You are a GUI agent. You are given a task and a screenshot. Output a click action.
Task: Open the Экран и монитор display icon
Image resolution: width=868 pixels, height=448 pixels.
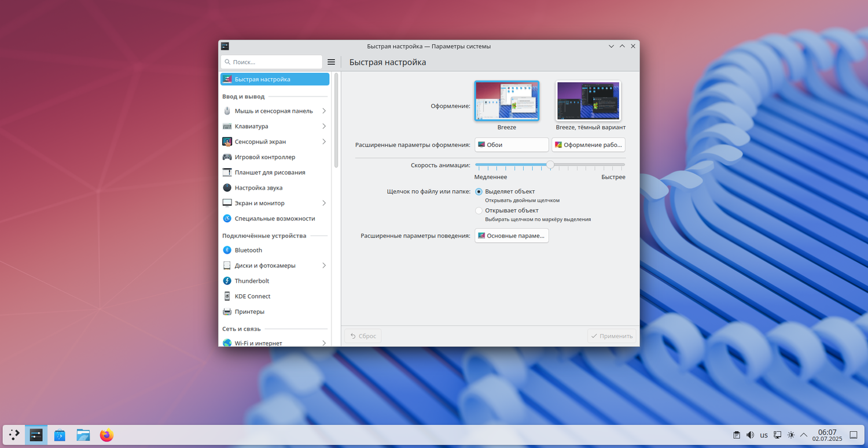pyautogui.click(x=227, y=203)
